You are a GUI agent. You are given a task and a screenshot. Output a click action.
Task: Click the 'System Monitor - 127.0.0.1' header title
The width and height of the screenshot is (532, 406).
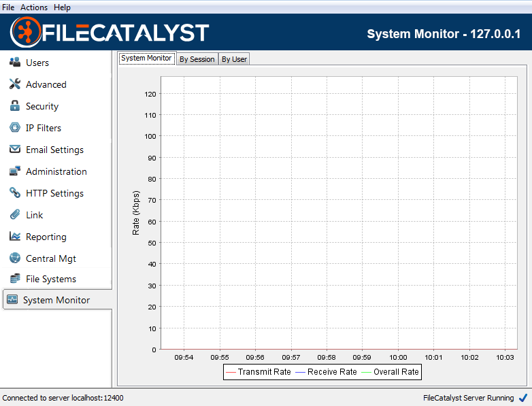pos(444,33)
